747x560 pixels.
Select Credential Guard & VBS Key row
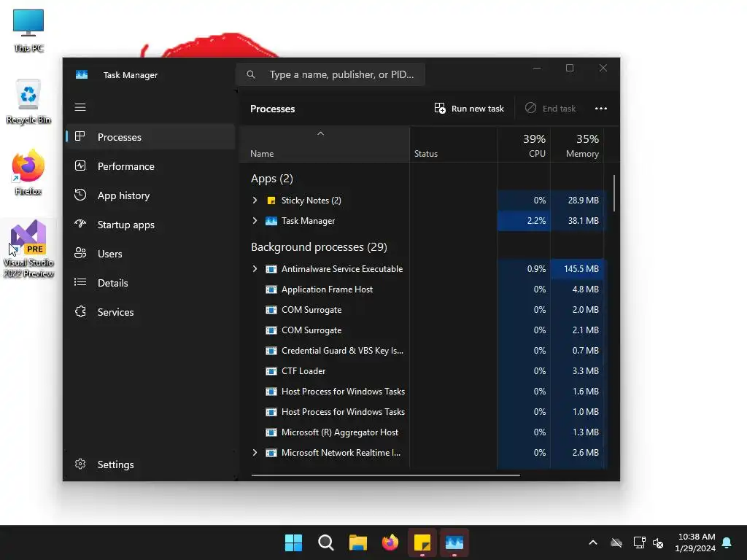pyautogui.click(x=422, y=351)
